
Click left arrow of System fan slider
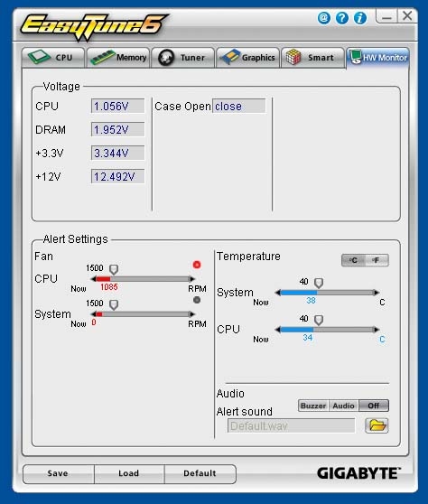(x=94, y=314)
